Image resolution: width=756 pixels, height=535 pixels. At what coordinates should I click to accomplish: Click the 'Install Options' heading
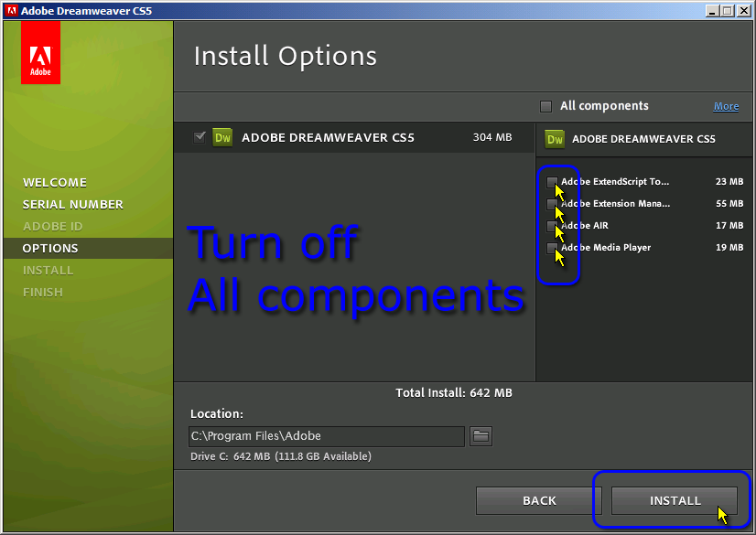pyautogui.click(x=285, y=56)
